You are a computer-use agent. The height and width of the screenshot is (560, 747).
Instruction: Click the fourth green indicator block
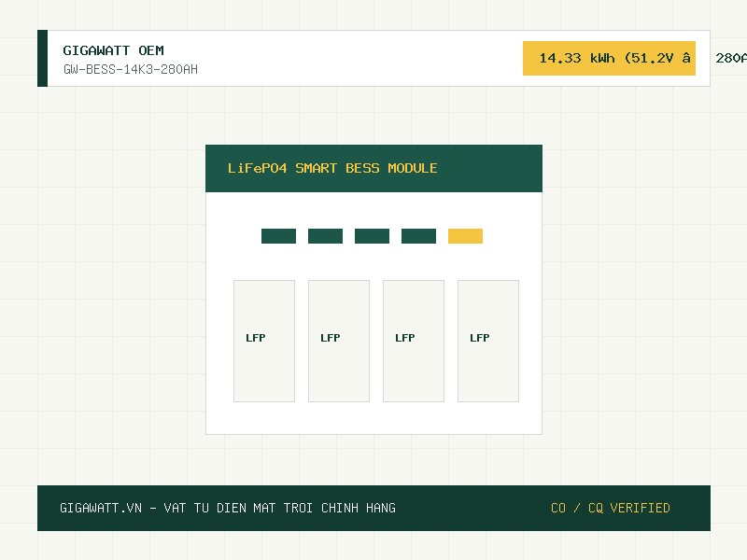tap(418, 236)
